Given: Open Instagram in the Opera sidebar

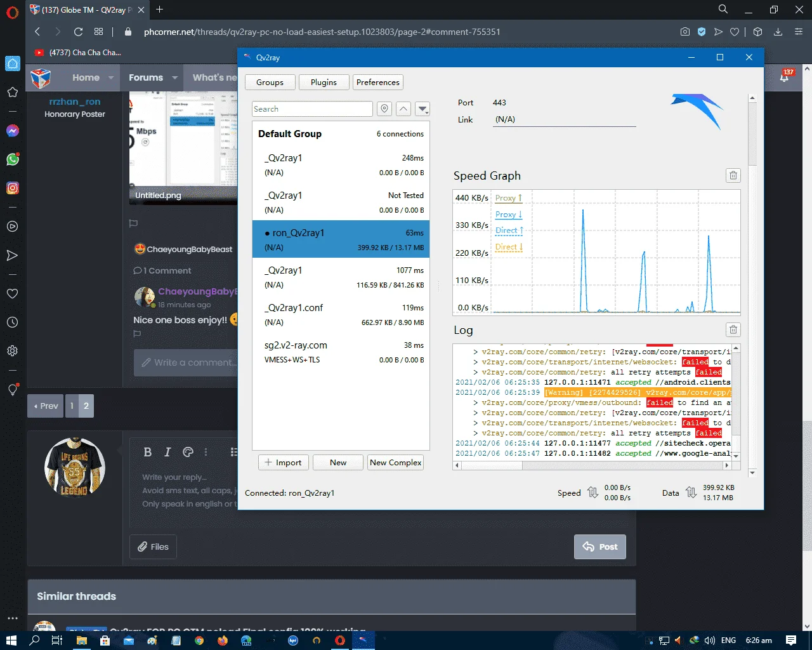Looking at the screenshot, I should point(13,188).
